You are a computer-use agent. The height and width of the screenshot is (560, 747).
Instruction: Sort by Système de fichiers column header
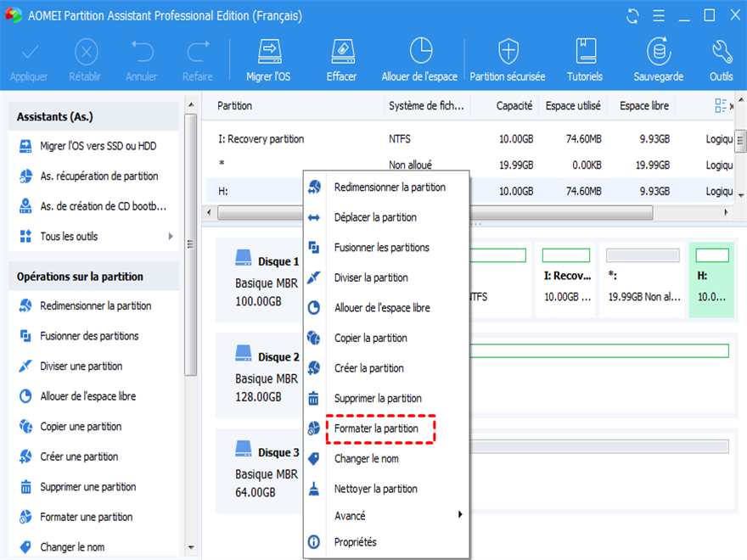tap(426, 106)
